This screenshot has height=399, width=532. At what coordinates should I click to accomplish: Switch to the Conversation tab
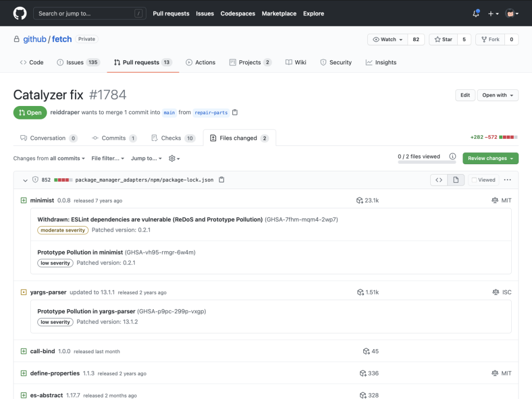[x=48, y=138]
